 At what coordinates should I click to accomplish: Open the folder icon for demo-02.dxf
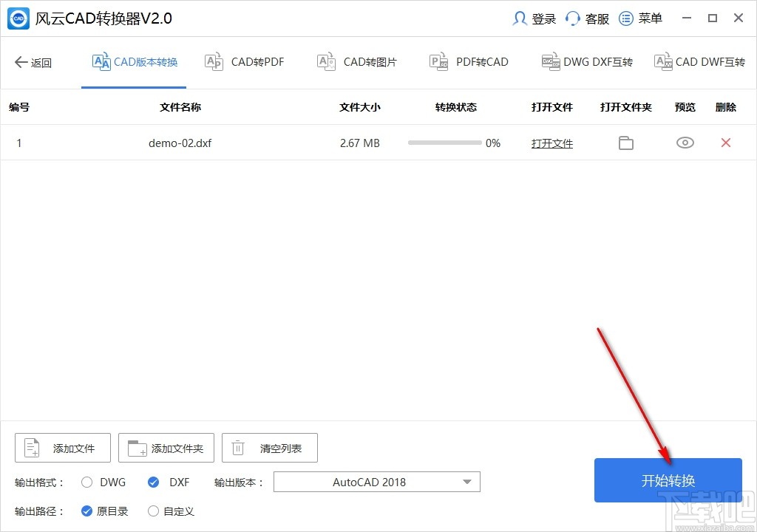(625, 143)
